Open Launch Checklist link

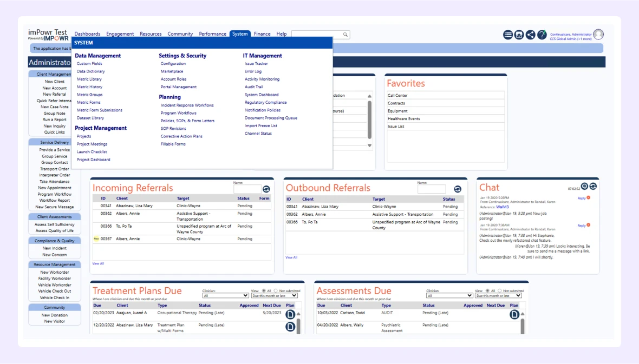(92, 152)
